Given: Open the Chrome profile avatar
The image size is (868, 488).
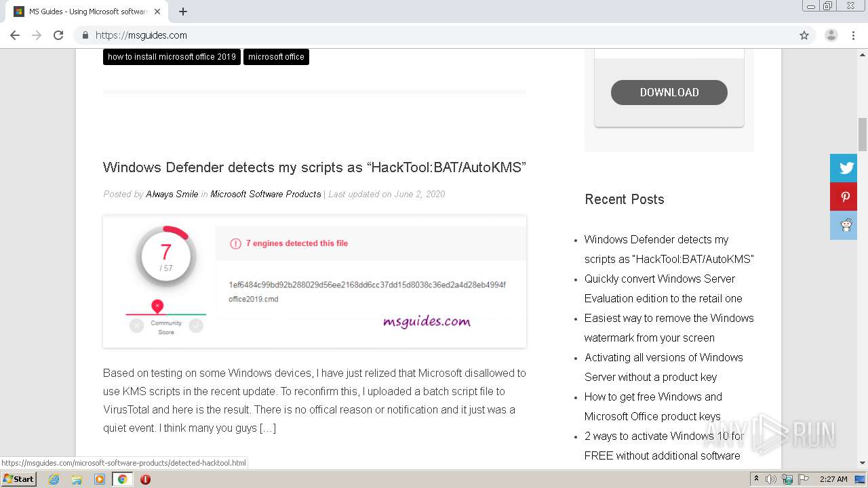Looking at the screenshot, I should coord(831,35).
